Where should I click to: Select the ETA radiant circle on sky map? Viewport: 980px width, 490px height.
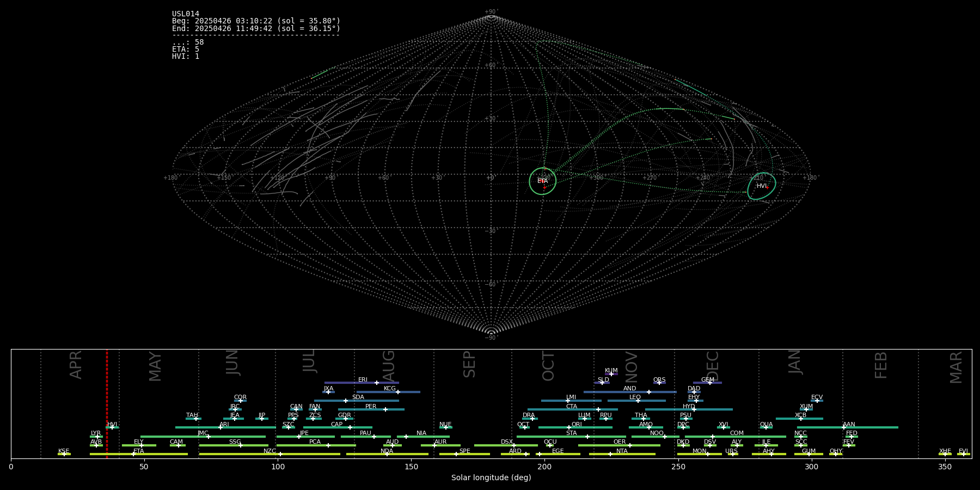543,181
